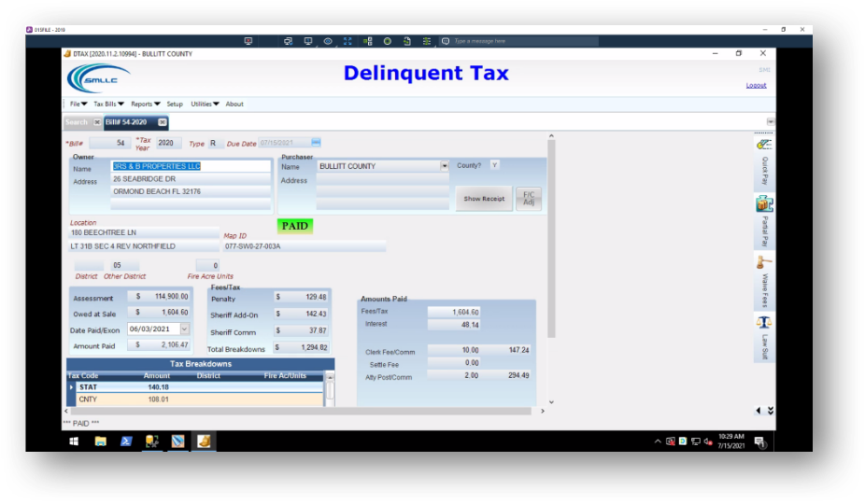Open PowerShell from the taskbar
The width and height of the screenshot is (865, 504).
point(126,441)
